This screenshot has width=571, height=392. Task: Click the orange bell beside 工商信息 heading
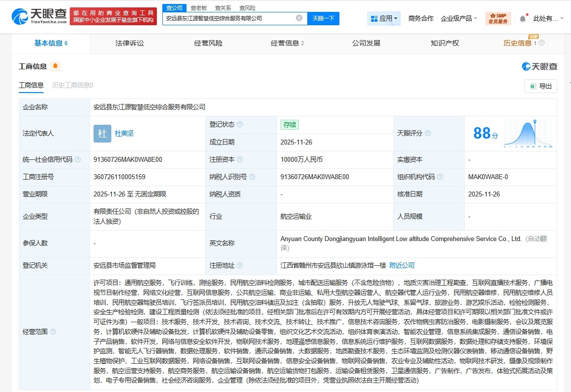pos(55,66)
